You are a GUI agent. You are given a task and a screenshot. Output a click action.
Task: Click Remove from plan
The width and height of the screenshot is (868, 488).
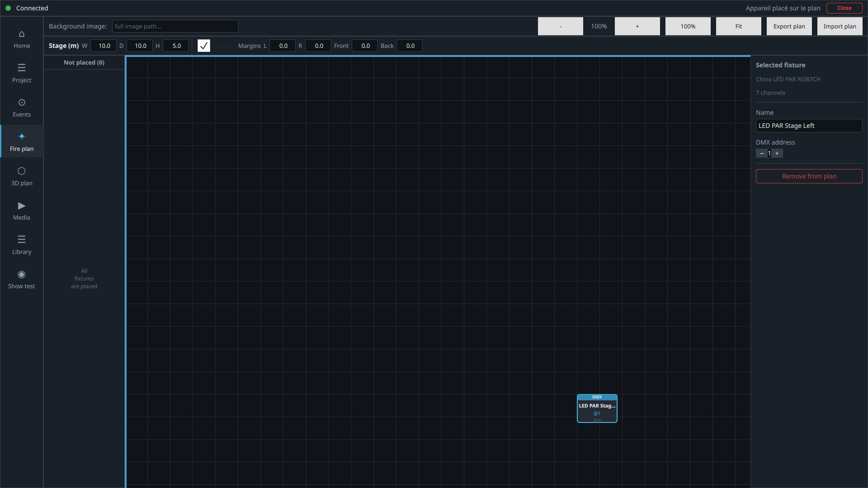click(x=809, y=176)
